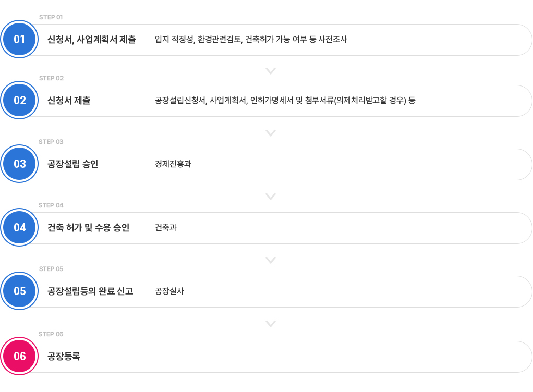Viewport: 533px width, 392px height.
Task: Click the blue 03 step circle
Action: pyautogui.click(x=19, y=164)
